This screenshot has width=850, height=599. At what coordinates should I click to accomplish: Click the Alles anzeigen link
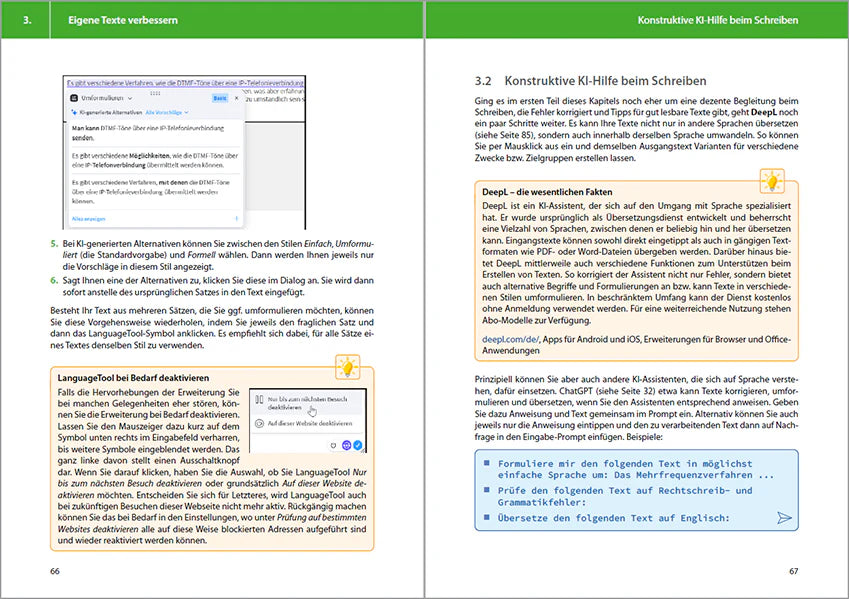tap(88, 217)
